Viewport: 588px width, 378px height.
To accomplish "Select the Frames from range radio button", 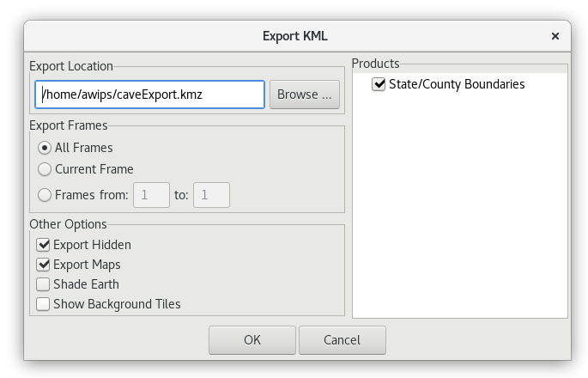I will [45, 195].
